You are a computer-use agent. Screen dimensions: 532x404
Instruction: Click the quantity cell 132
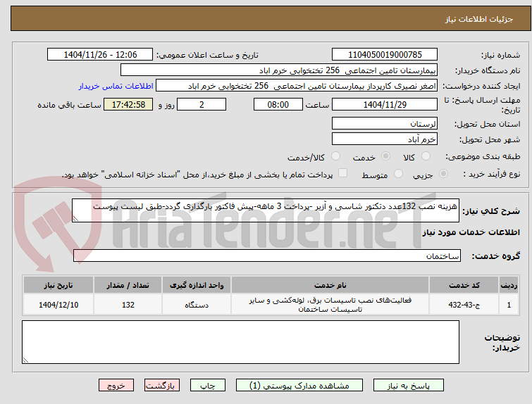[128, 305]
